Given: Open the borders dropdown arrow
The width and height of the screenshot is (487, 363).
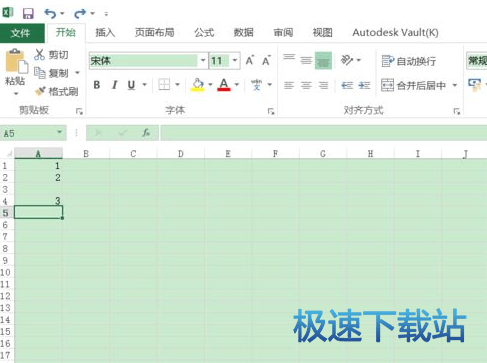Looking at the screenshot, I should pyautogui.click(x=177, y=85).
